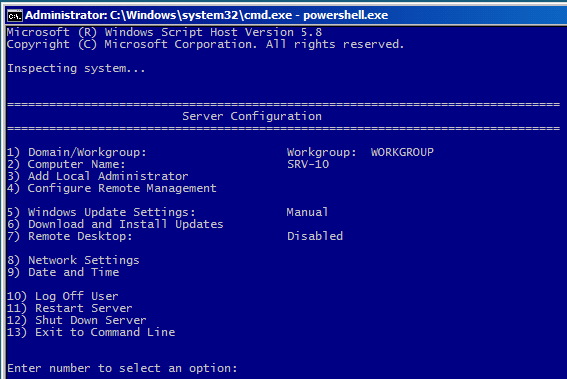The image size is (567, 379).
Task: Click the SRV-10 computer name value
Action: point(308,164)
